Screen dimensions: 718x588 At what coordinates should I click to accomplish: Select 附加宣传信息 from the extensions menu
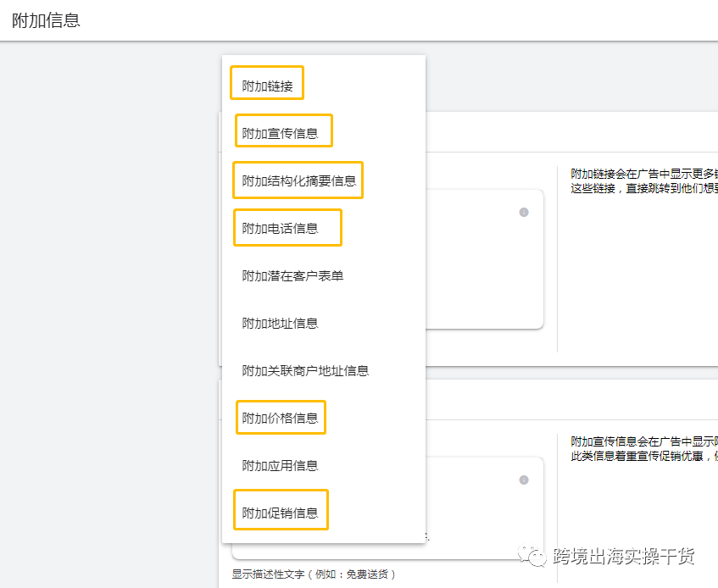(x=281, y=130)
